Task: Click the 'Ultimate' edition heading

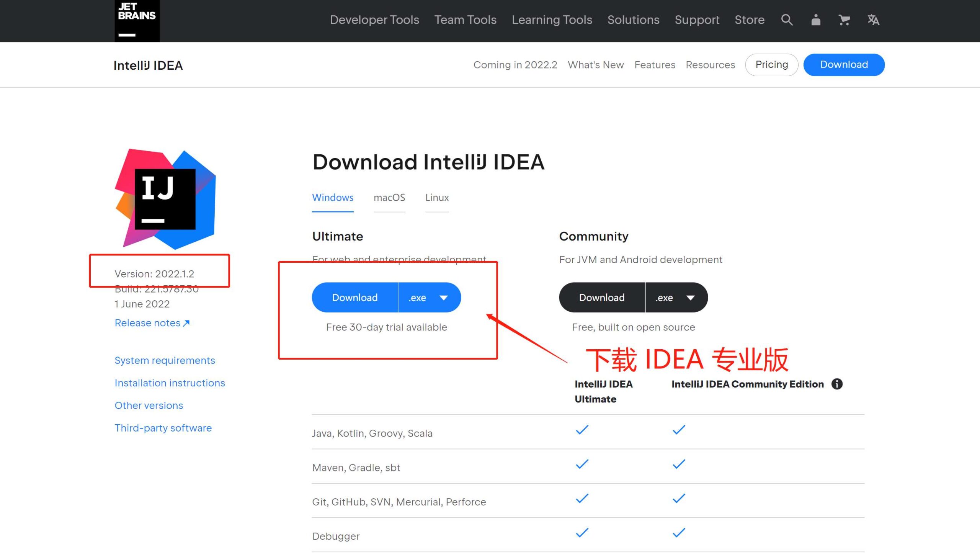Action: click(337, 236)
